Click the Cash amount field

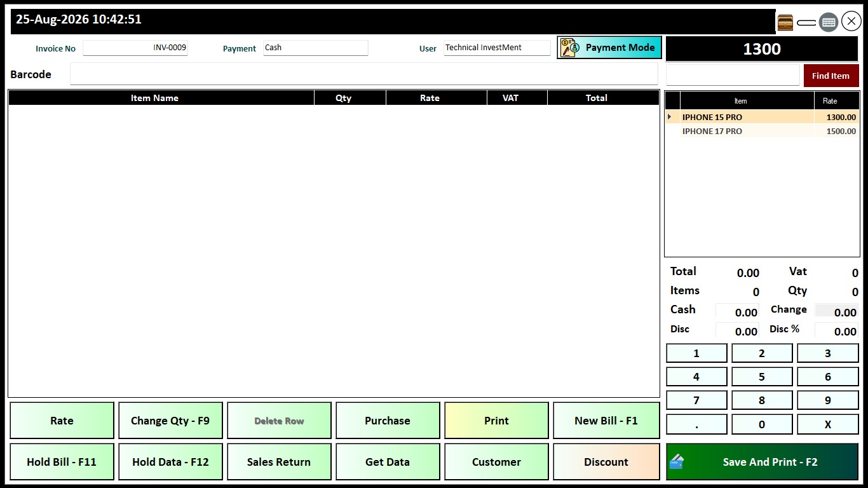pyautogui.click(x=737, y=312)
